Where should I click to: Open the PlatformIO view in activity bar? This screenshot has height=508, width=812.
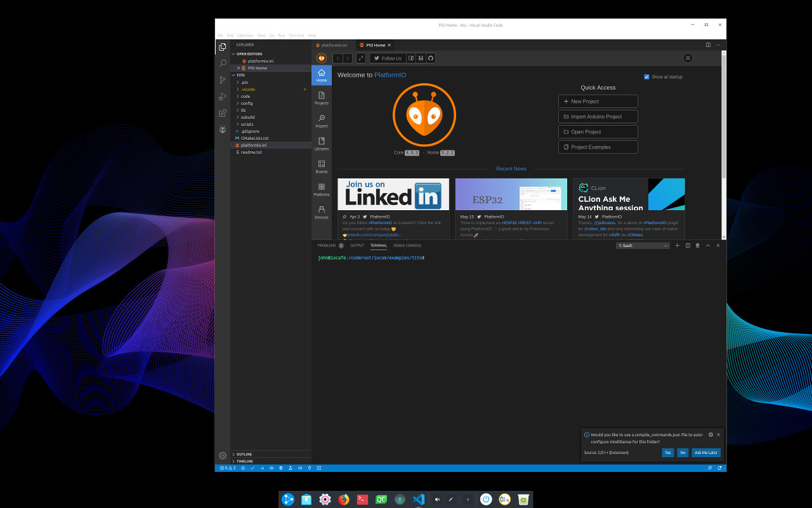(223, 130)
